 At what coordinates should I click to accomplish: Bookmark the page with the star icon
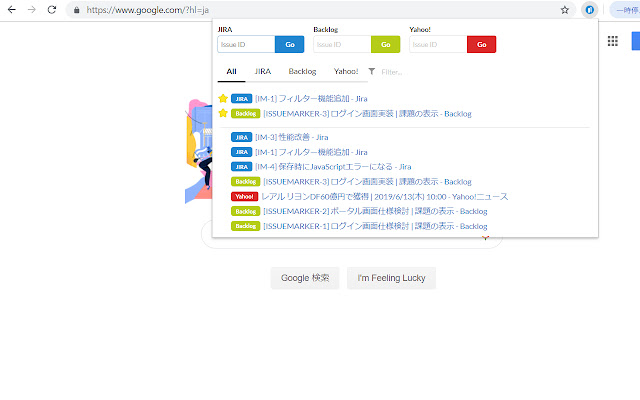(564, 10)
